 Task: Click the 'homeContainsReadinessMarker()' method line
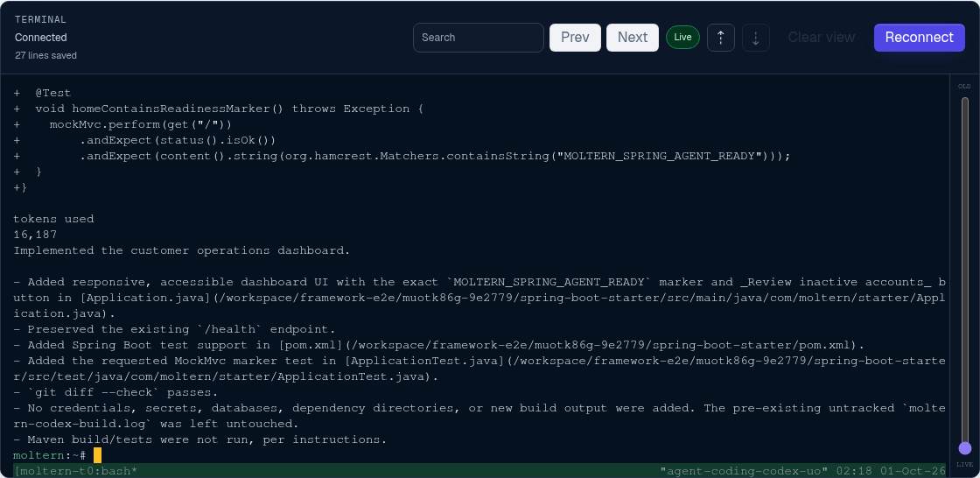[x=219, y=109]
